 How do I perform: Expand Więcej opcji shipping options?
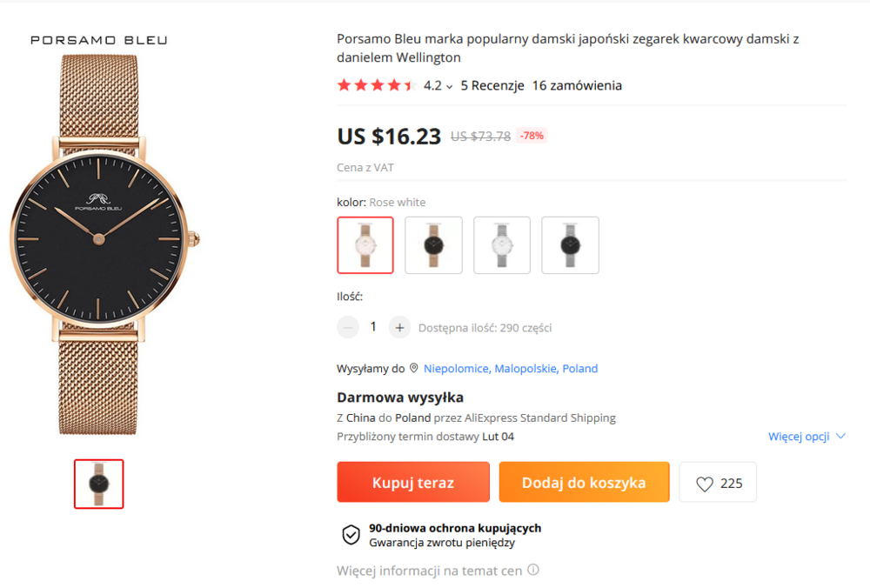click(806, 437)
